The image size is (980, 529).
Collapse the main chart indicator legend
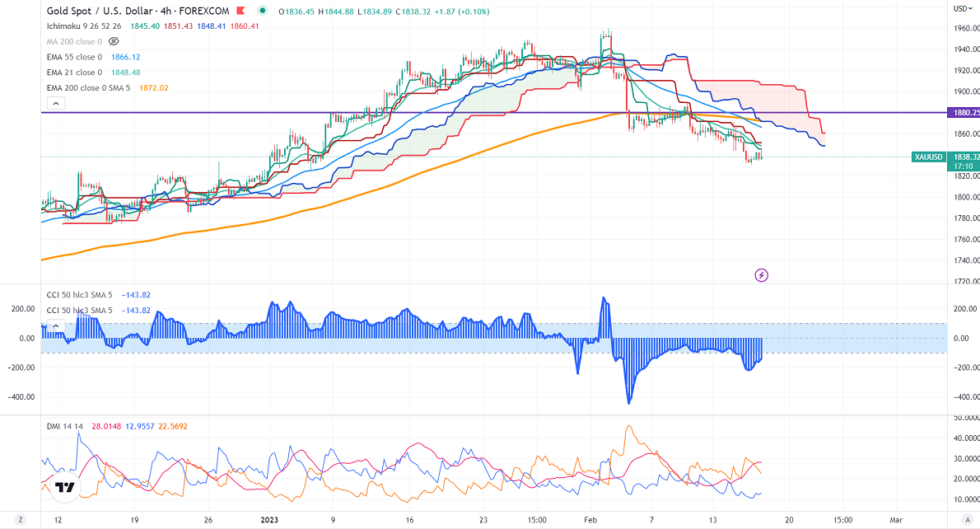55,103
